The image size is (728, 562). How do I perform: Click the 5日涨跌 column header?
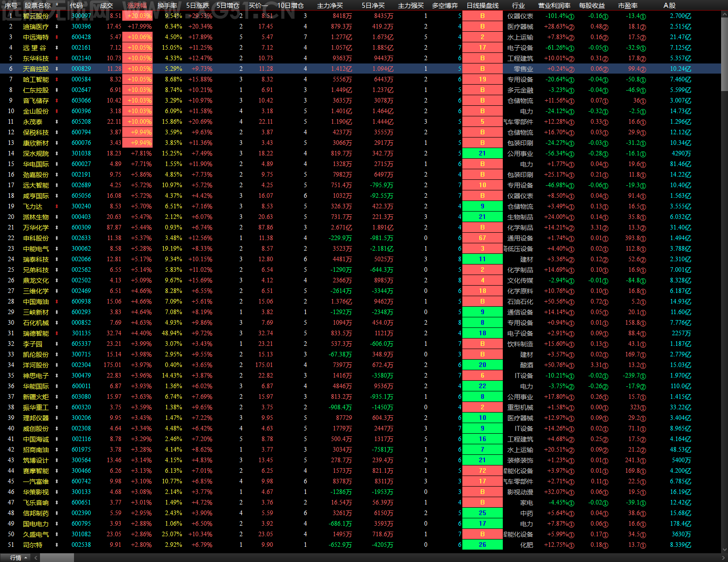click(x=198, y=6)
